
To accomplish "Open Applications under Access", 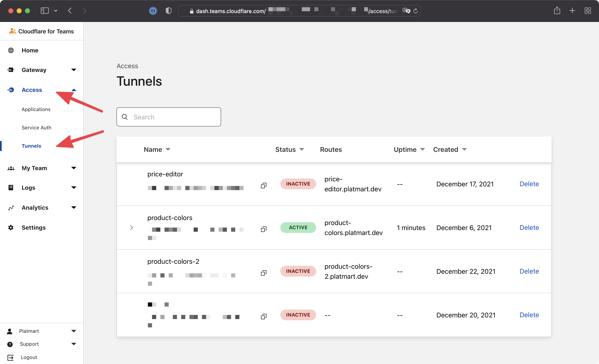I will coord(36,109).
